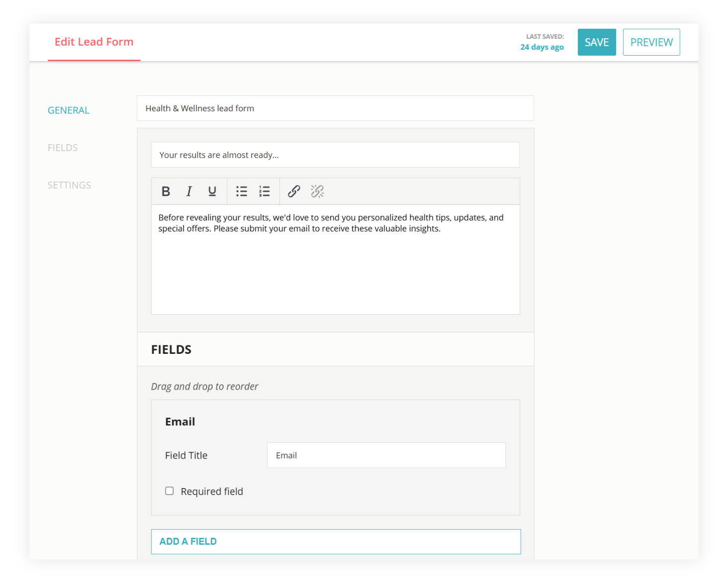Enable the Required field checkbox for Email
728x583 pixels.
(169, 491)
